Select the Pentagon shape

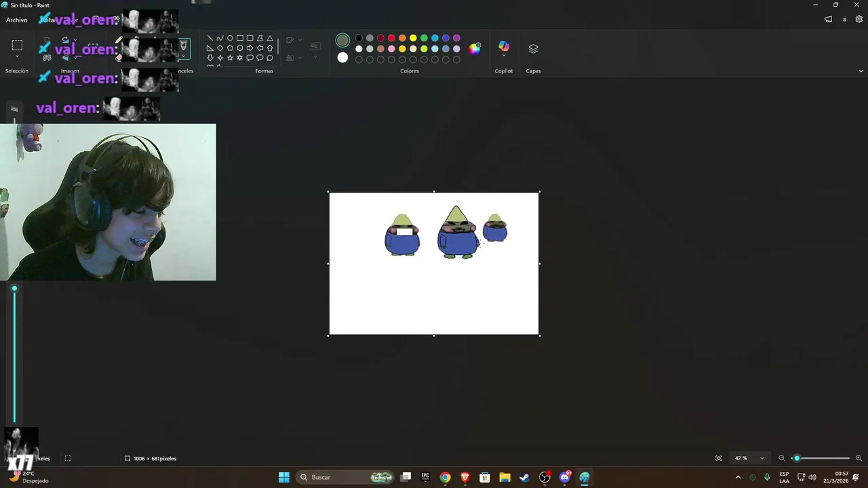(x=230, y=48)
